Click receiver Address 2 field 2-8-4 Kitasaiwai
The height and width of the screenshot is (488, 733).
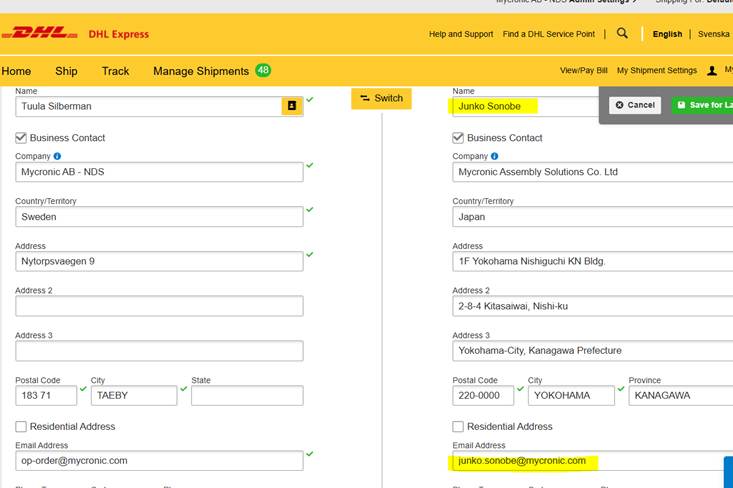click(593, 306)
